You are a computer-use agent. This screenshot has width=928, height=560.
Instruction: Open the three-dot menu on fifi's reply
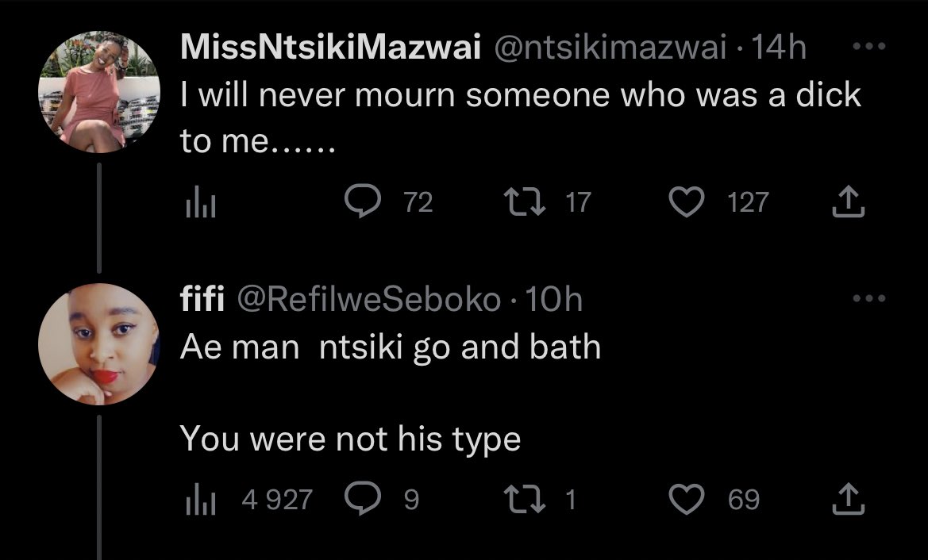(868, 298)
